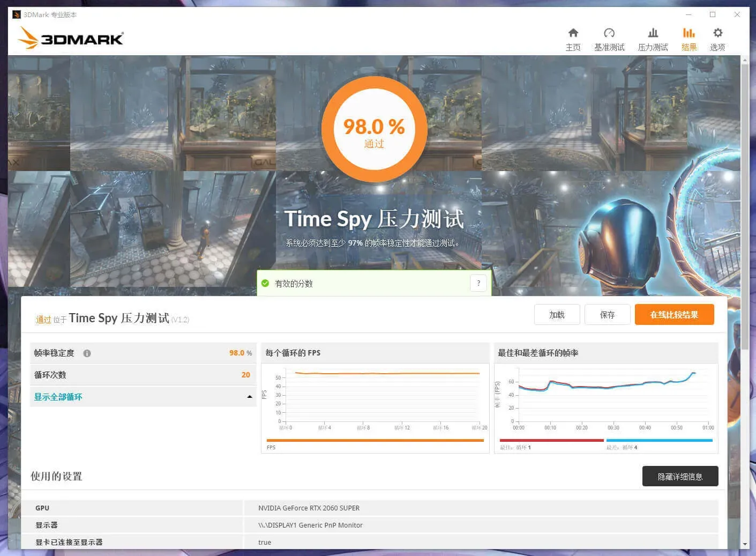Click the vertical scrollbar down arrow
756x556 pixels.
pos(745,544)
